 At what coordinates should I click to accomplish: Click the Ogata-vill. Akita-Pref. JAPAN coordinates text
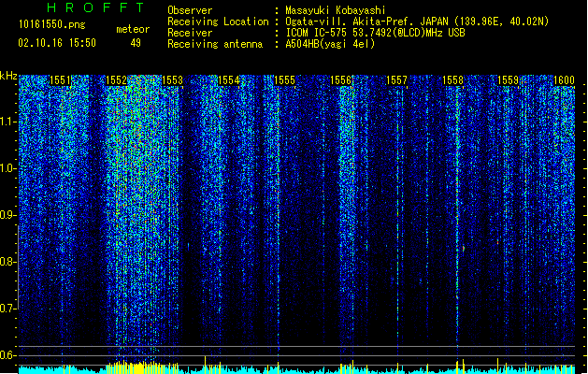coord(417,22)
